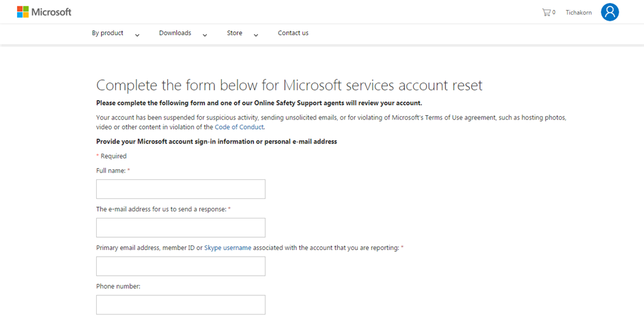Click the Microsoft four-square logo
644x316 pixels.
coord(23,12)
